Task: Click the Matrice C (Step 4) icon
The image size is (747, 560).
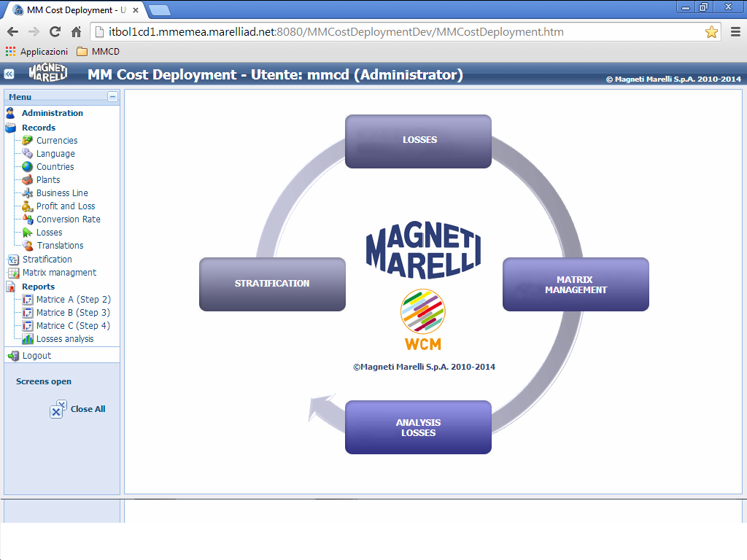Action: tap(28, 326)
